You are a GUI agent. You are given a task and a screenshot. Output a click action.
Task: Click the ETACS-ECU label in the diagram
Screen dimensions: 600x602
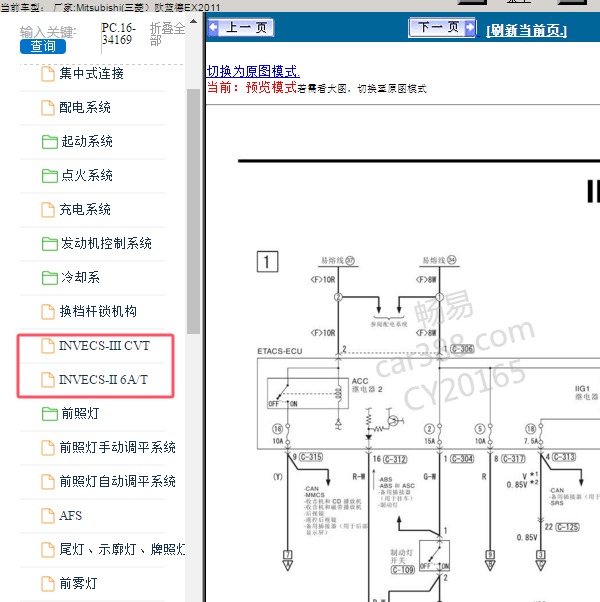280,351
